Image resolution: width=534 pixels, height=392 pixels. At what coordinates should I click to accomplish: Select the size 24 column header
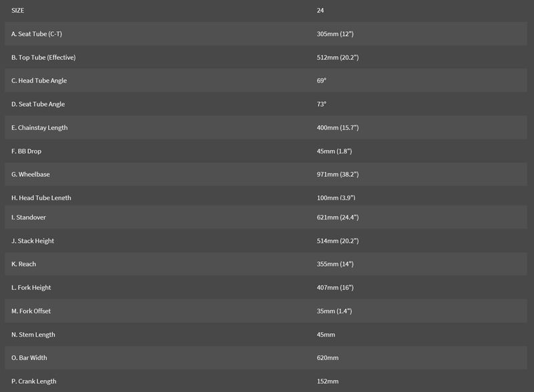coord(320,11)
